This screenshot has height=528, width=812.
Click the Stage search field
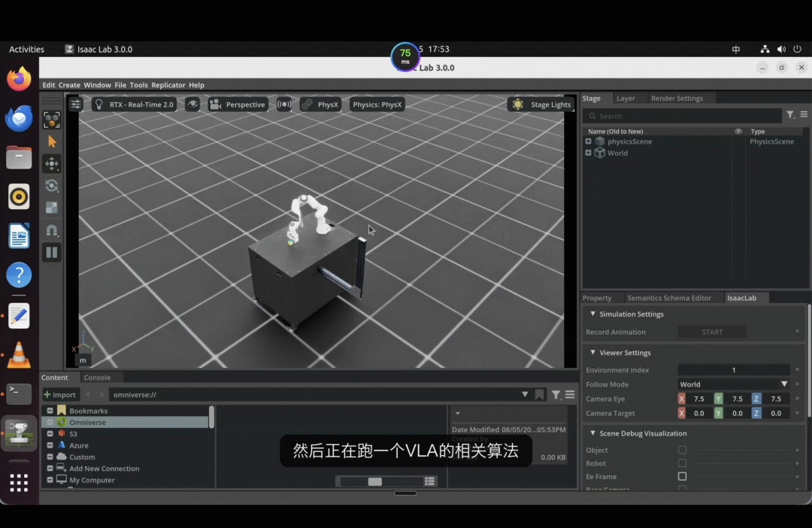tap(683, 116)
